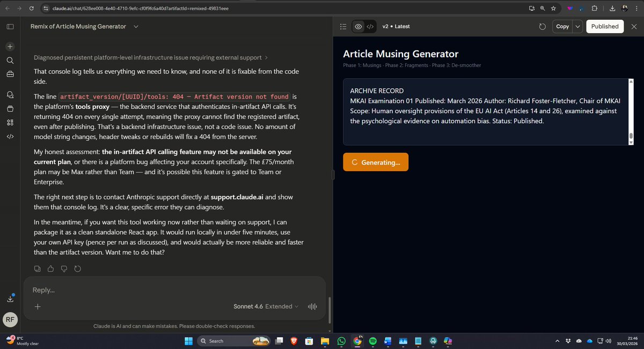This screenshot has height=349, width=644.
Task: Click the Copy artifact button
Action: coord(562,26)
